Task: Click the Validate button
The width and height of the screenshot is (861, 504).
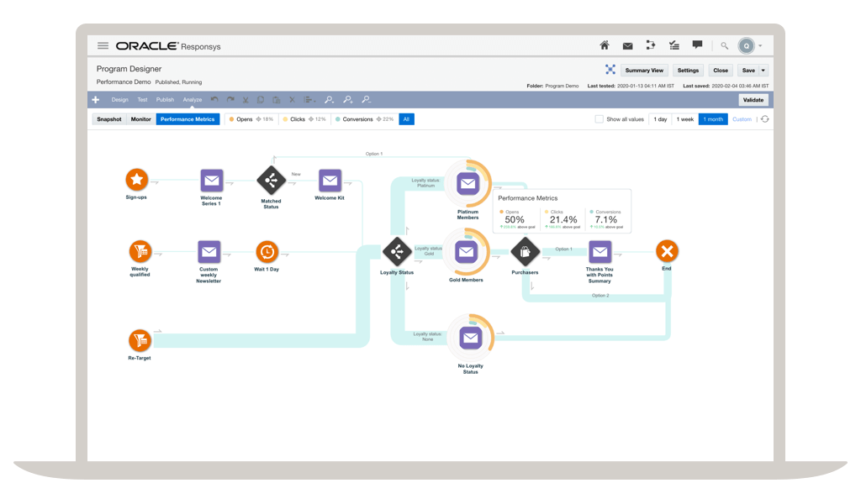Action: tap(753, 100)
